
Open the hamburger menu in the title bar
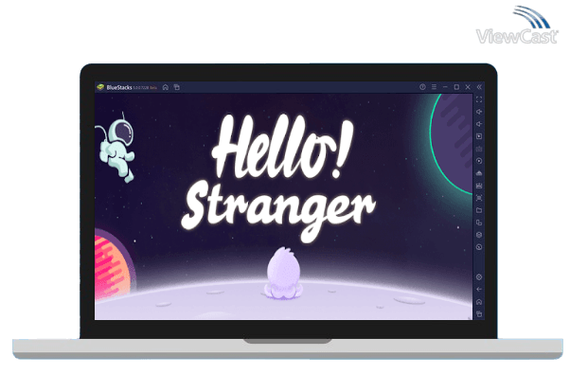[434, 87]
